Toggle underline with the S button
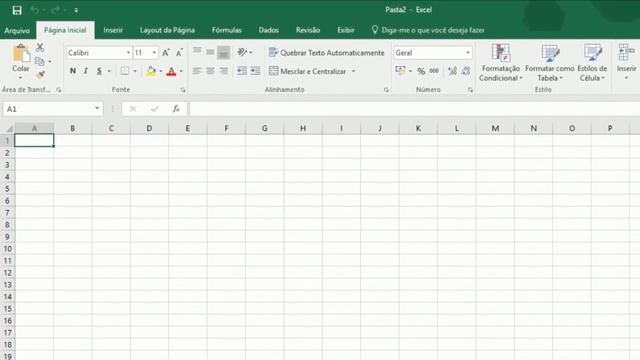Image resolution: width=640 pixels, height=360 pixels. point(99,71)
